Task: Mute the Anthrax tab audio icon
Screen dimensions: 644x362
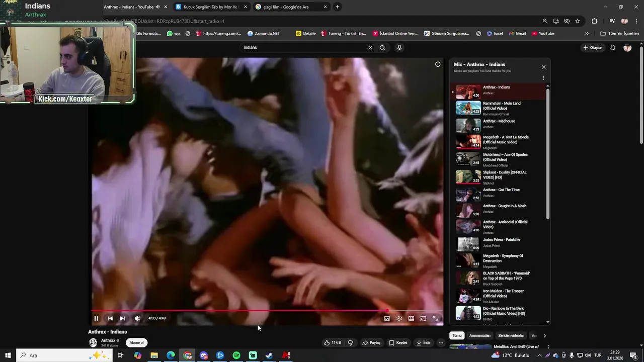Action: 157,7
